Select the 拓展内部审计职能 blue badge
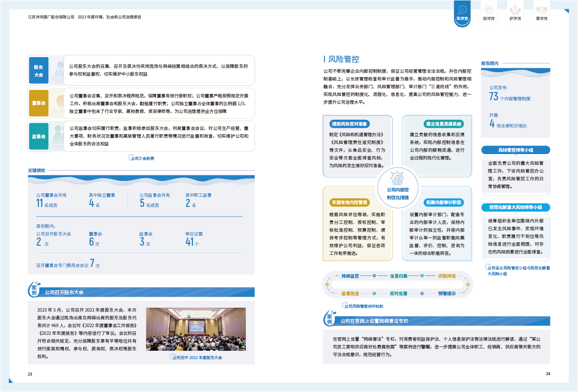Viewport: 578px width, 392px height. [x=443, y=202]
